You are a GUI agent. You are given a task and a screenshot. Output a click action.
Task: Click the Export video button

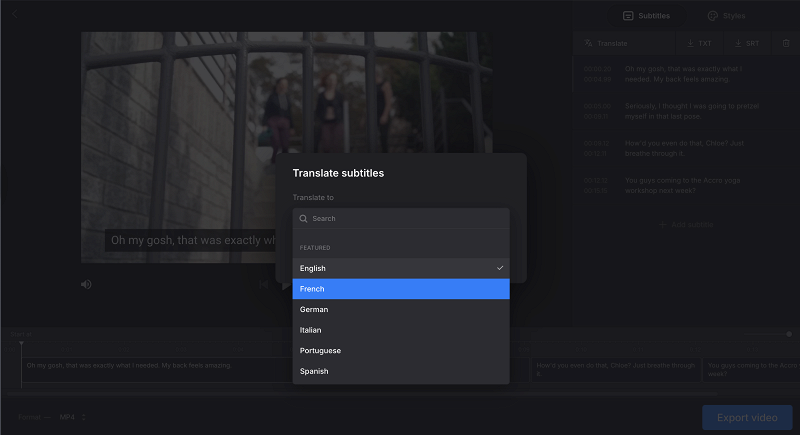[747, 418]
